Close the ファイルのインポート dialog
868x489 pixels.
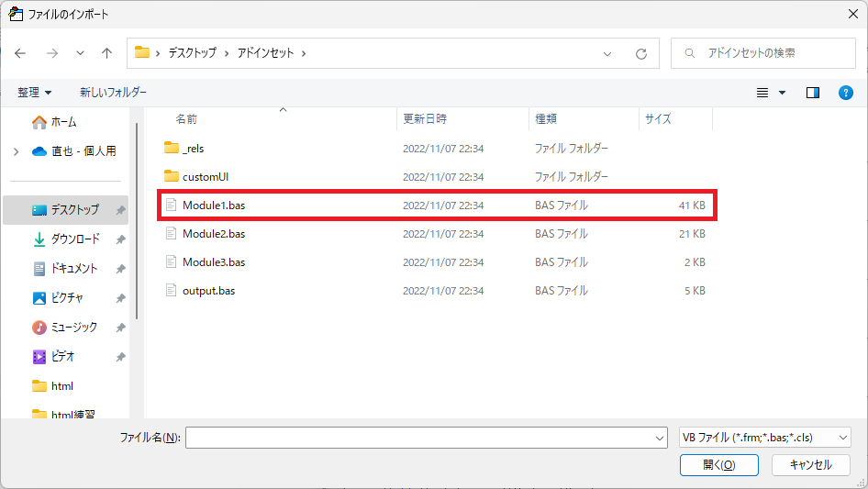pyautogui.click(x=853, y=14)
